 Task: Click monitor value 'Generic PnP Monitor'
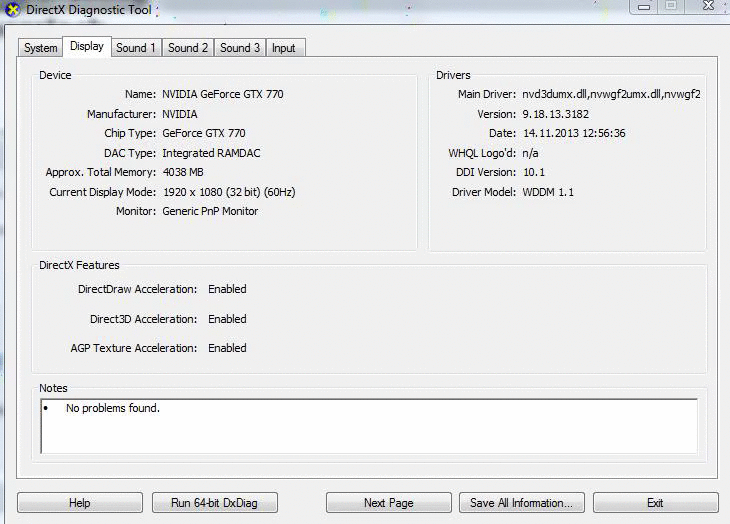coord(210,211)
